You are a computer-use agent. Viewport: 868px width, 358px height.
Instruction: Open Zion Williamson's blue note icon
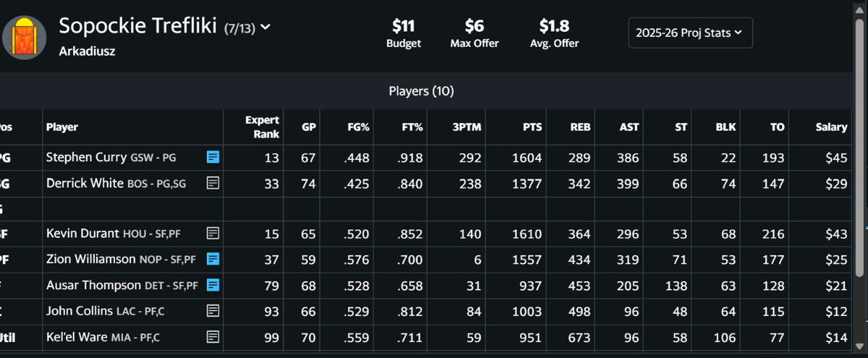[213, 259]
